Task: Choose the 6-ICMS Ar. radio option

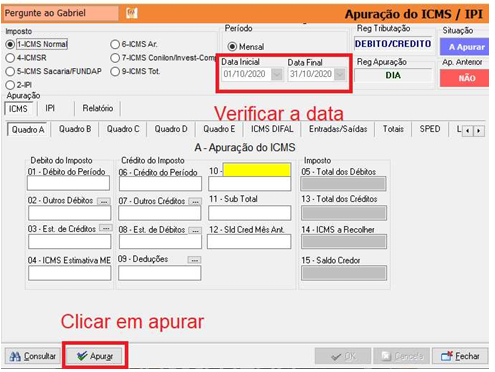Action: [x=115, y=44]
